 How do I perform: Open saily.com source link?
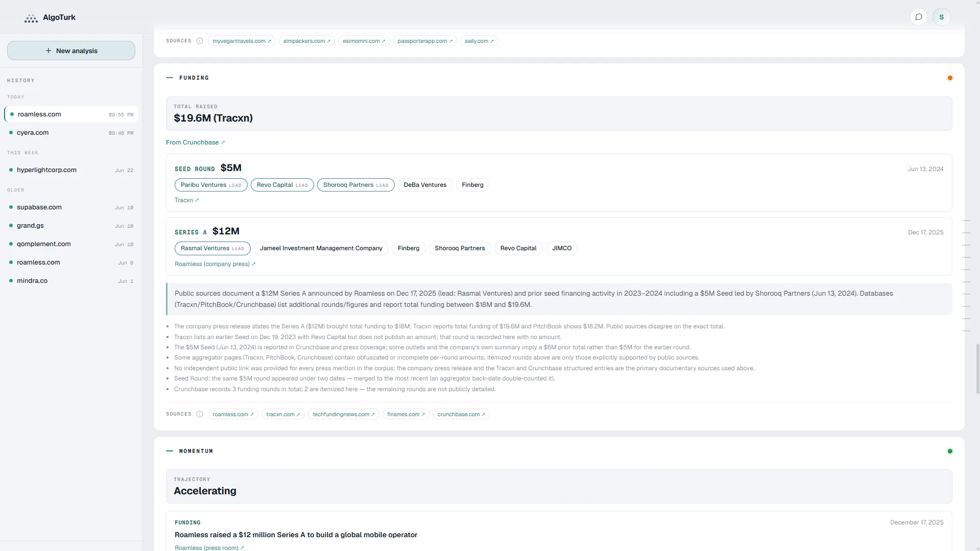point(479,41)
